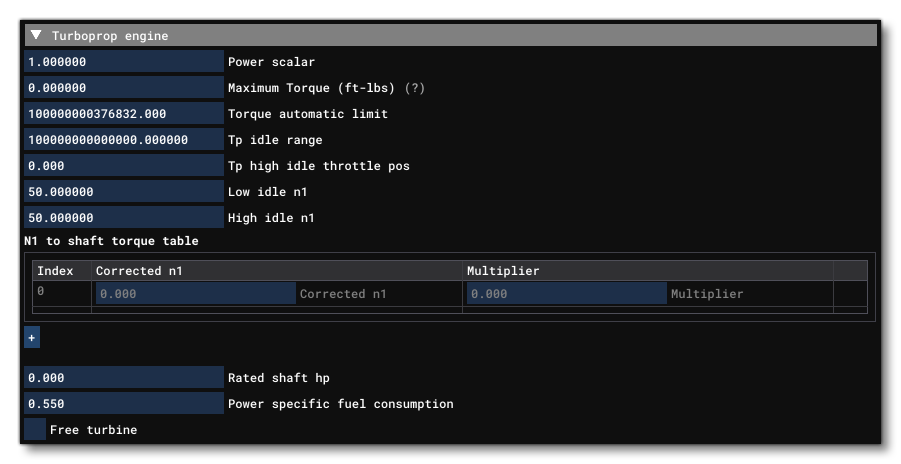Click Multiplier value in row 0
901x464 pixels.
pos(566,294)
